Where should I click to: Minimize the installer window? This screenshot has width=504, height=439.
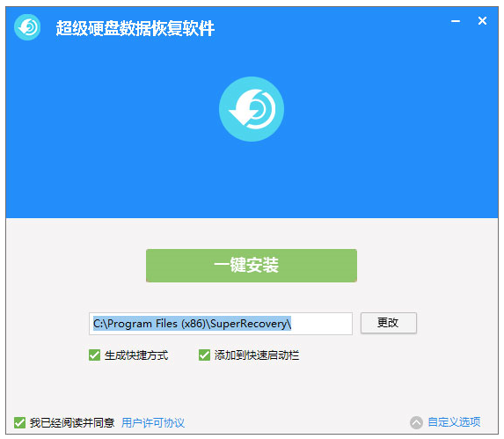[455, 21]
